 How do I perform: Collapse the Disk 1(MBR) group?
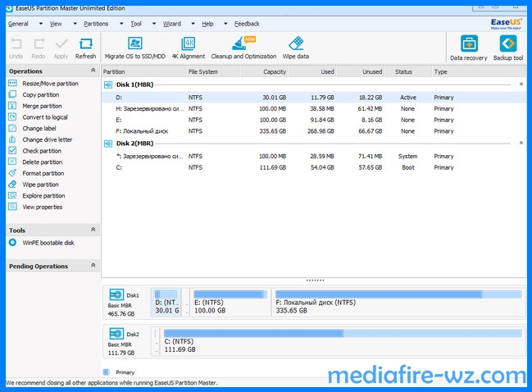click(521, 84)
